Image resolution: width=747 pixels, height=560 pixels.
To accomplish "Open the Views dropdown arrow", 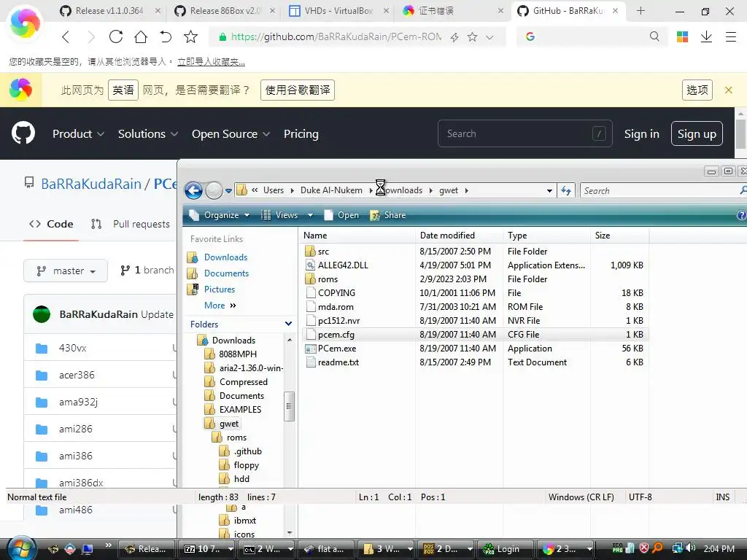I will (x=310, y=215).
